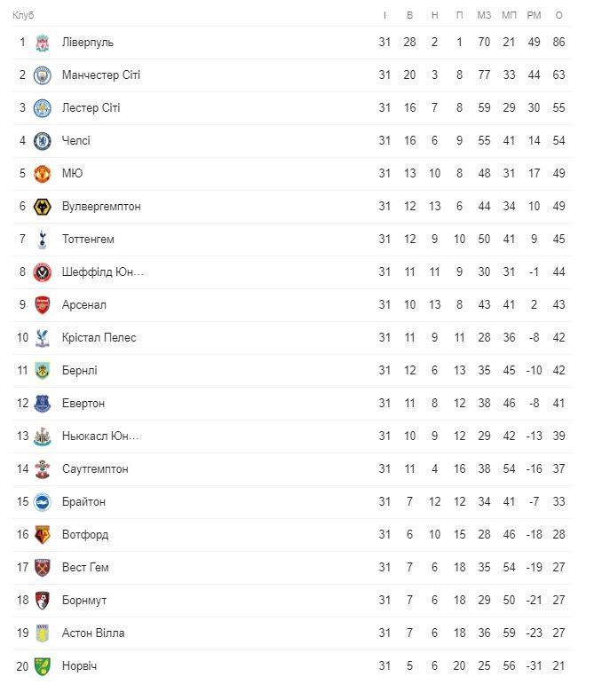Image resolution: width=594 pixels, height=700 pixels.
Task: Open the Манчестер Сіті team name
Action: (101, 75)
